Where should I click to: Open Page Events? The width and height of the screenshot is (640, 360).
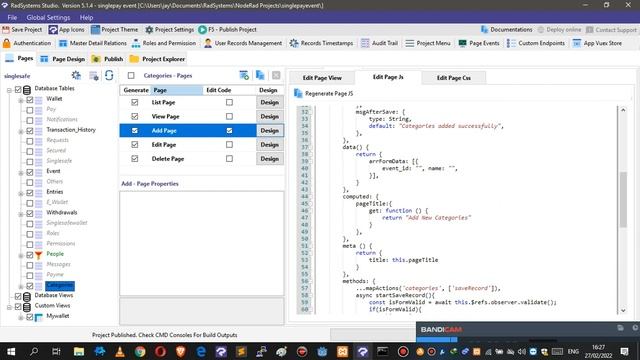tap(479, 43)
